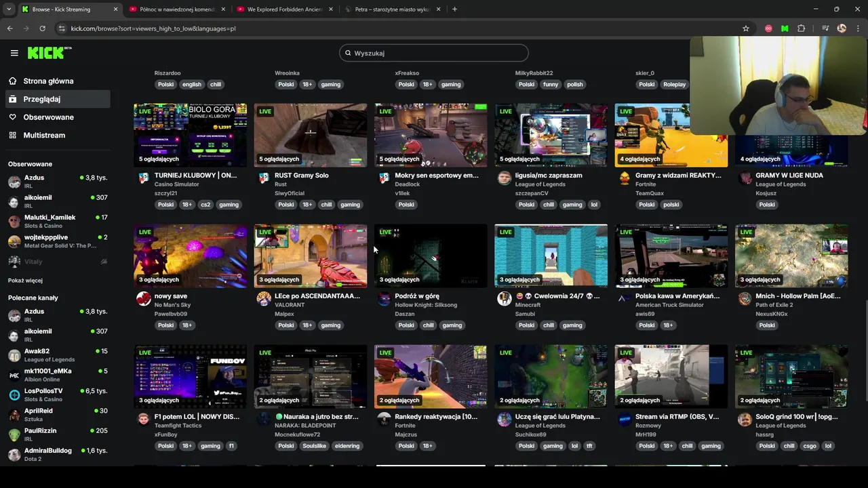Open Awak82 recommended channel

point(58,355)
